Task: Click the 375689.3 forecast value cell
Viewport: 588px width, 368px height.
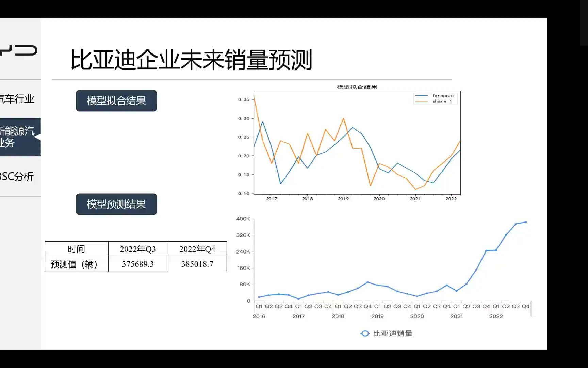Action: click(137, 264)
